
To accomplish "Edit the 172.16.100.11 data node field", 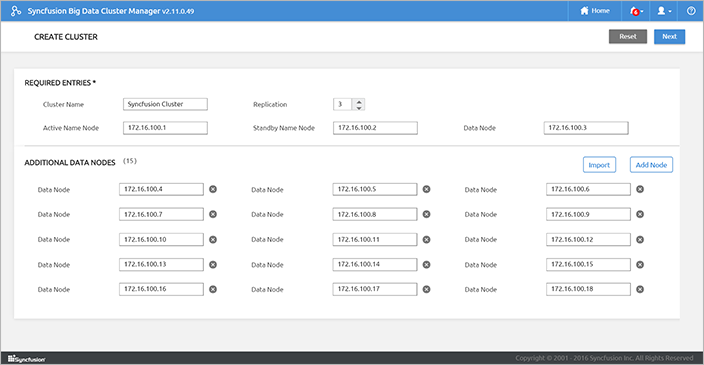I will tap(375, 239).
